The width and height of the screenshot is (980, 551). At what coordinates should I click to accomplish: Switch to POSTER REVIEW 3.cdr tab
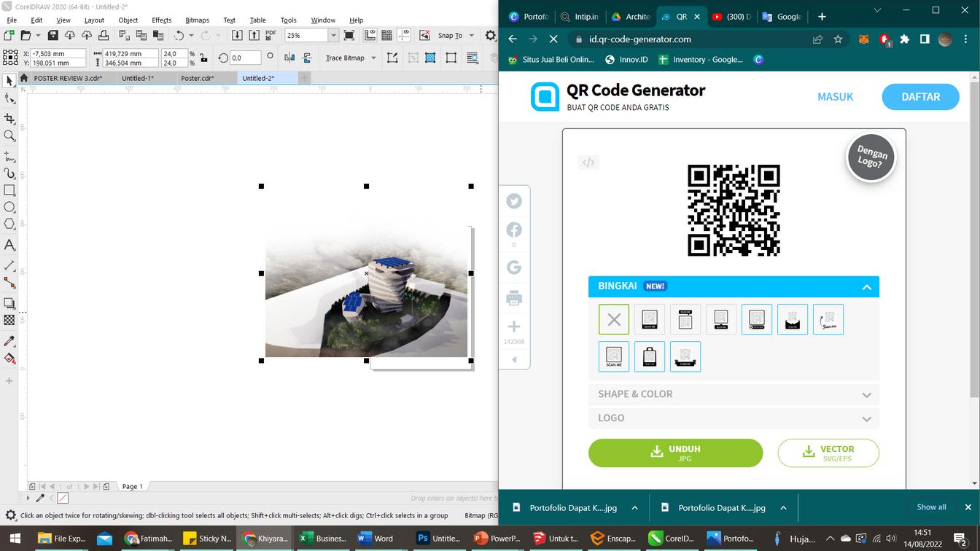68,78
